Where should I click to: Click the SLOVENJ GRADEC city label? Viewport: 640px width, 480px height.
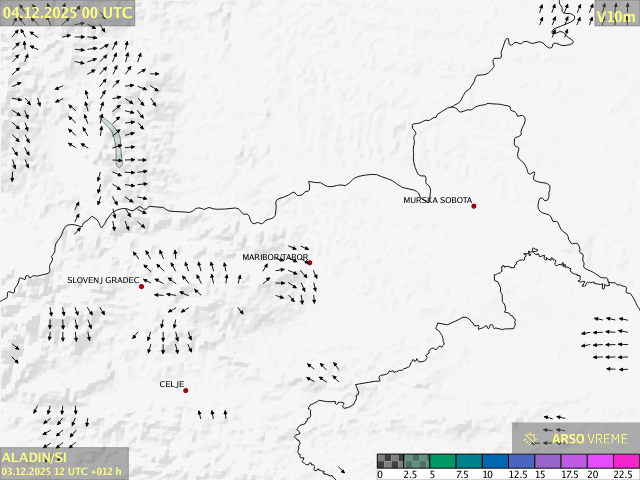pos(103,280)
